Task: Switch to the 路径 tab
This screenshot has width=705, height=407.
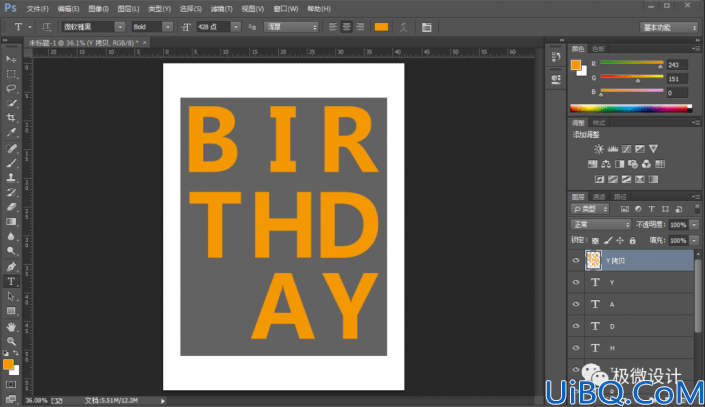Action: [620, 197]
